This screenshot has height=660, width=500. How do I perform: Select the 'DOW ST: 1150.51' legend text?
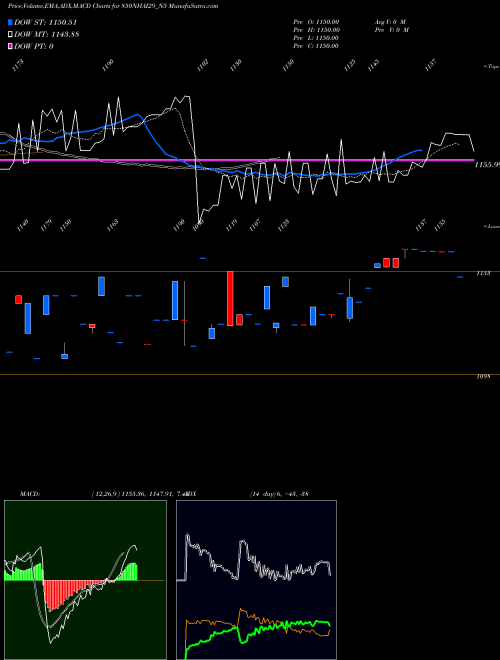click(45, 22)
